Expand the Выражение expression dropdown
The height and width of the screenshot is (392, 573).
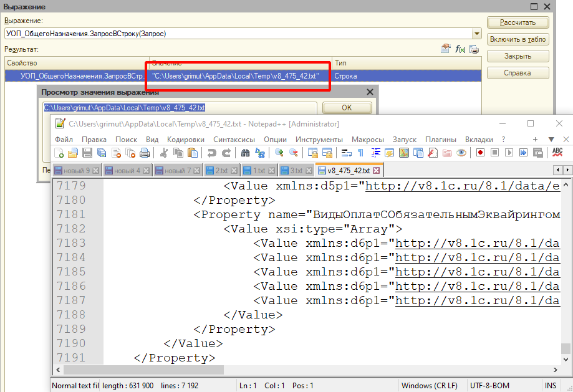click(477, 34)
